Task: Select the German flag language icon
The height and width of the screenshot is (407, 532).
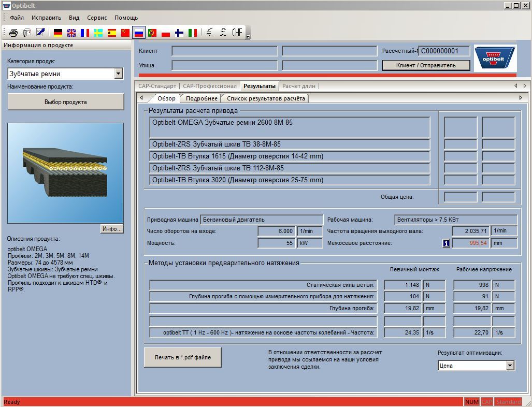Action: coord(58,33)
